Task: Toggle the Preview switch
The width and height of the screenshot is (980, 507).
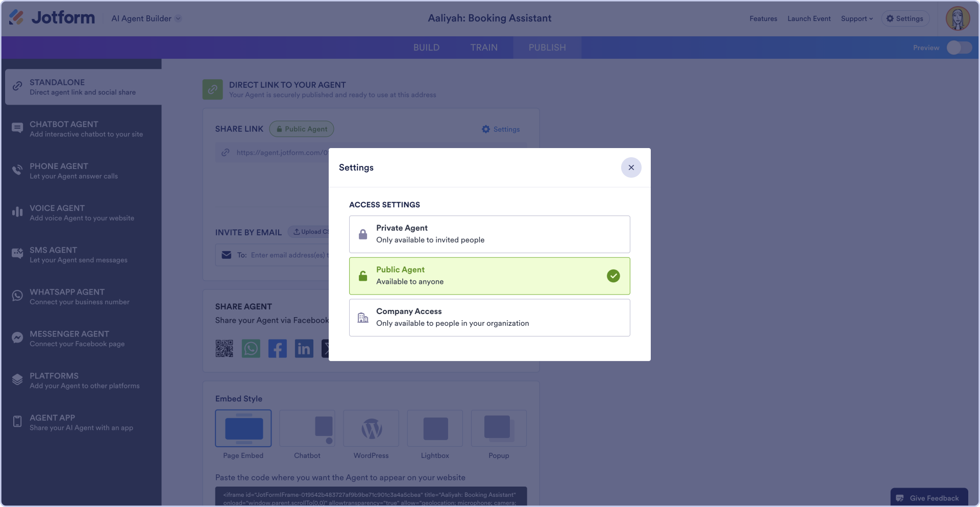Action: click(959, 47)
